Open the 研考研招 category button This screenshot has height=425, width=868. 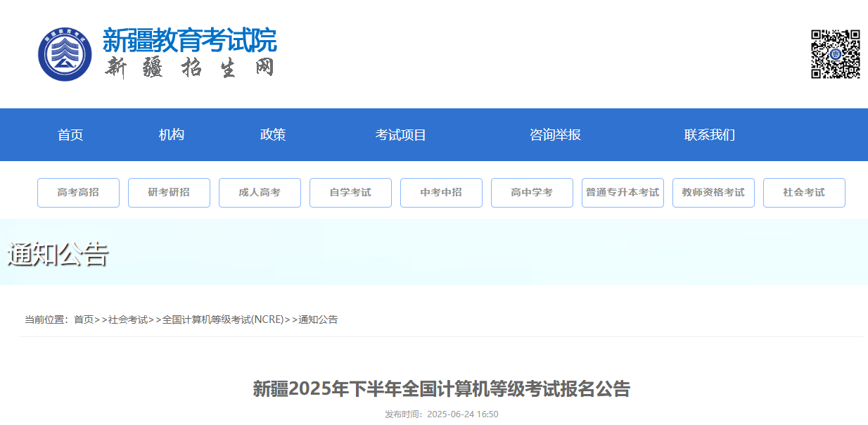click(169, 193)
